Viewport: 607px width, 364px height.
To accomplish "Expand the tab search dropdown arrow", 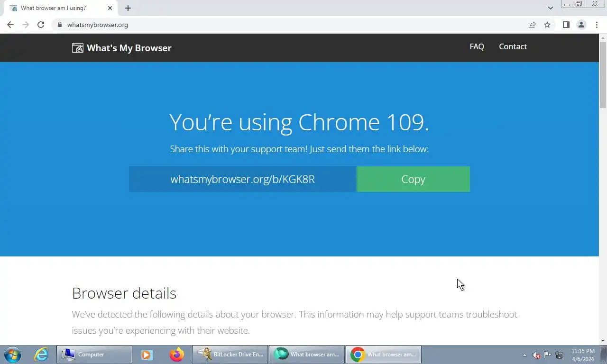I will pyautogui.click(x=550, y=8).
